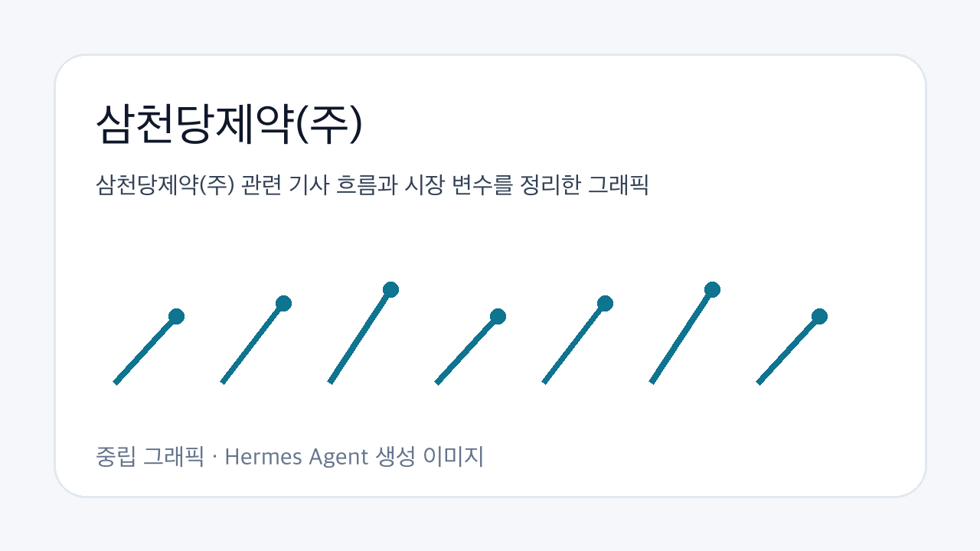
Task: Click the 삼천당제약(주) title heading
Action: [x=228, y=125]
